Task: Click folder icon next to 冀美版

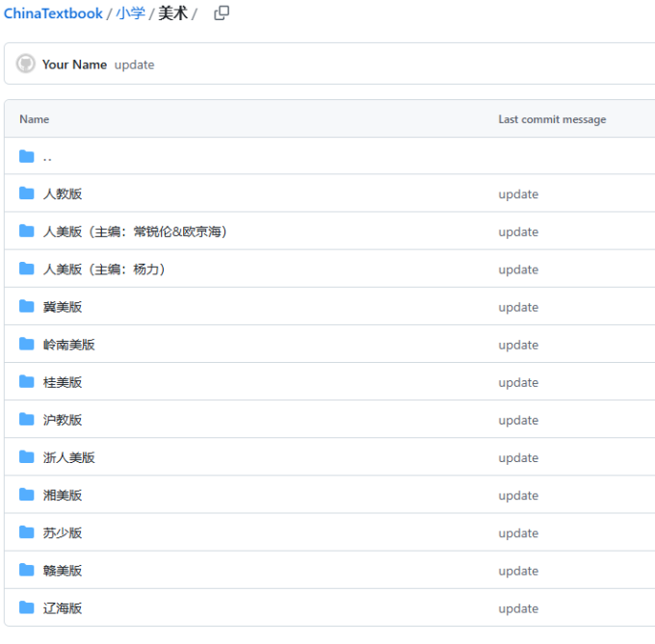Action: [x=27, y=306]
